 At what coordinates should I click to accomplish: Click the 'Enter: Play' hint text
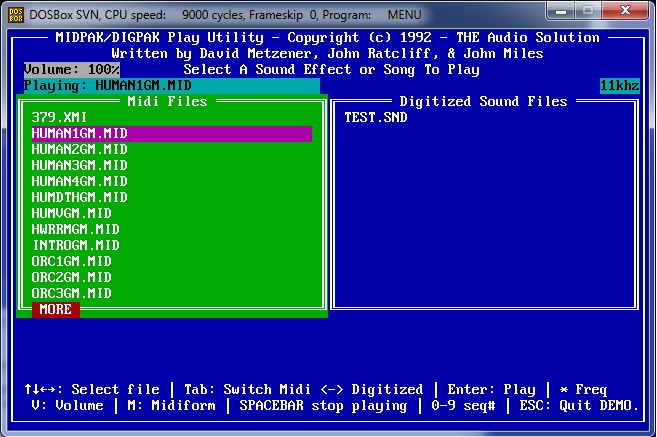(491, 390)
